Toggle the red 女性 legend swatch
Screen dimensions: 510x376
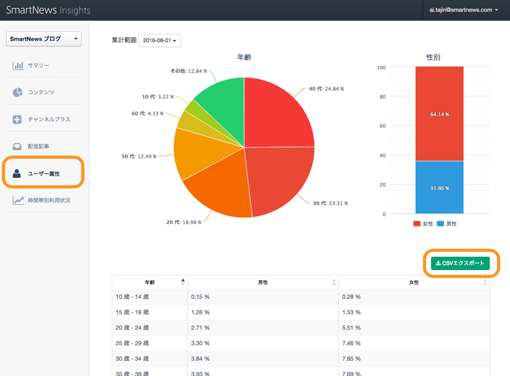(x=417, y=224)
